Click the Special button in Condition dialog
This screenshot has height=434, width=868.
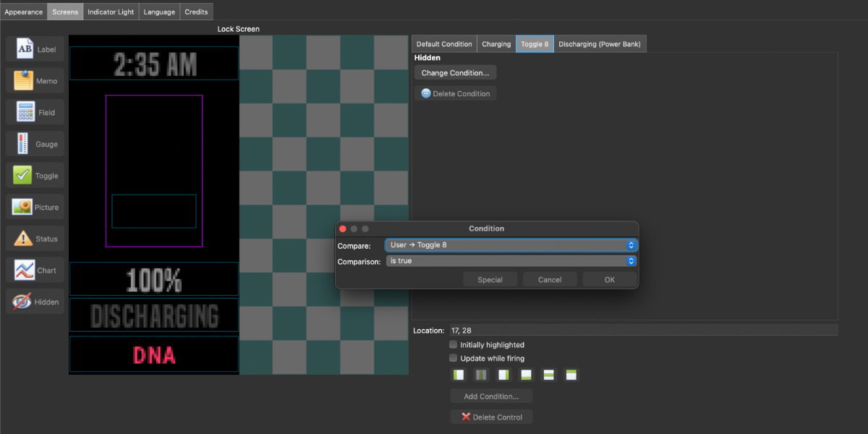pyautogui.click(x=490, y=279)
